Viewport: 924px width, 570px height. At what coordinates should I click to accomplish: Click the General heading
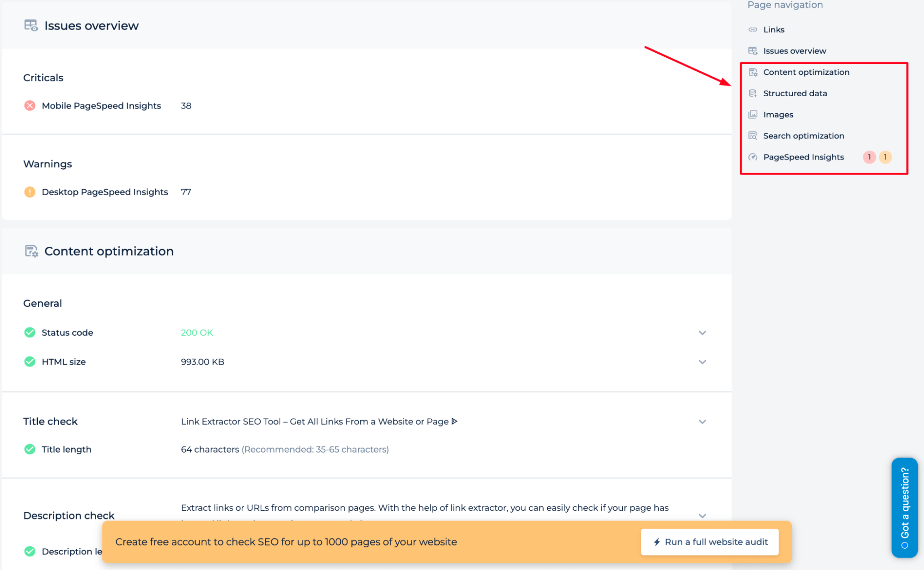tap(43, 303)
